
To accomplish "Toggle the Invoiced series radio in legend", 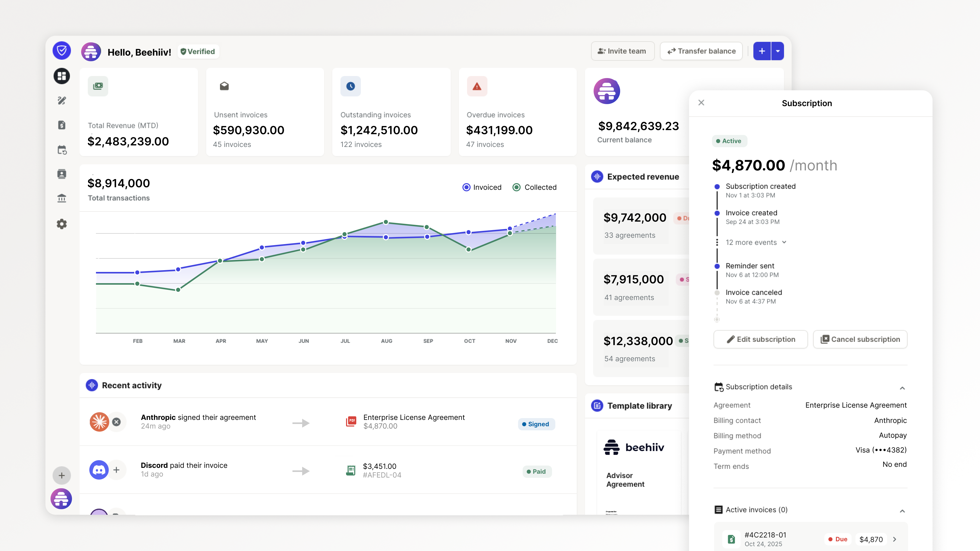I will [x=466, y=187].
